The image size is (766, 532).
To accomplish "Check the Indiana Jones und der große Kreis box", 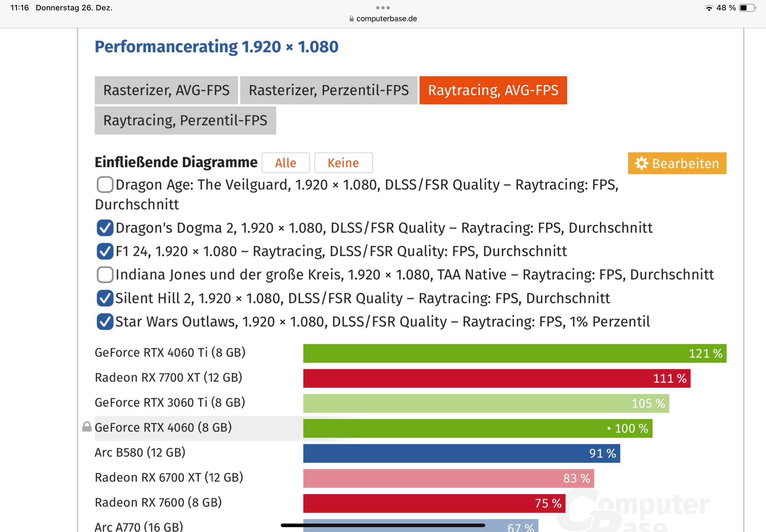I will 105,275.
